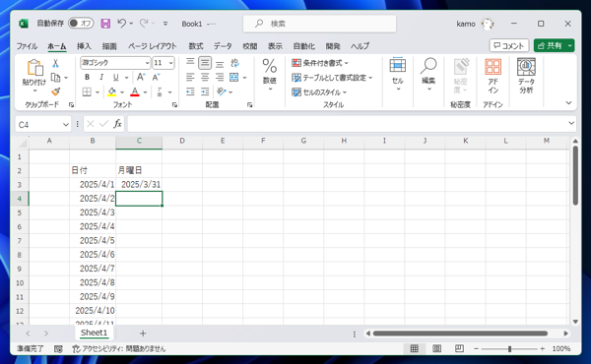The height and width of the screenshot is (364, 591).
Task: Toggle AutoSave switch
Action: click(81, 24)
